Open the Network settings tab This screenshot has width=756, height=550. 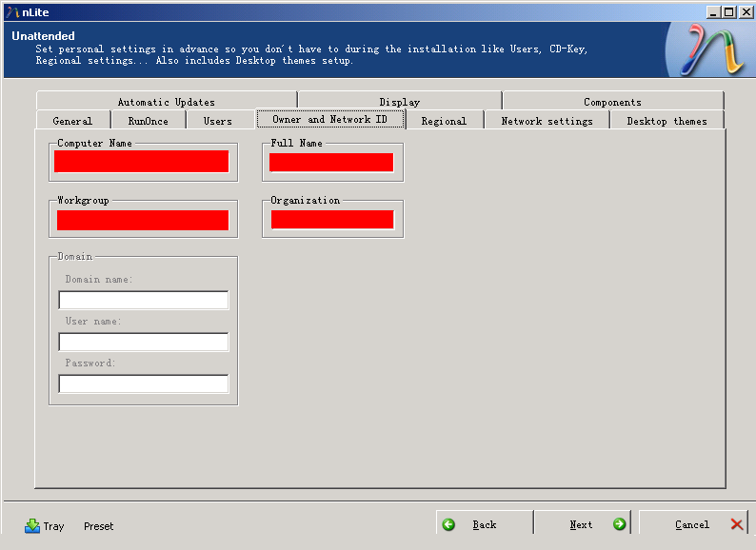point(547,121)
